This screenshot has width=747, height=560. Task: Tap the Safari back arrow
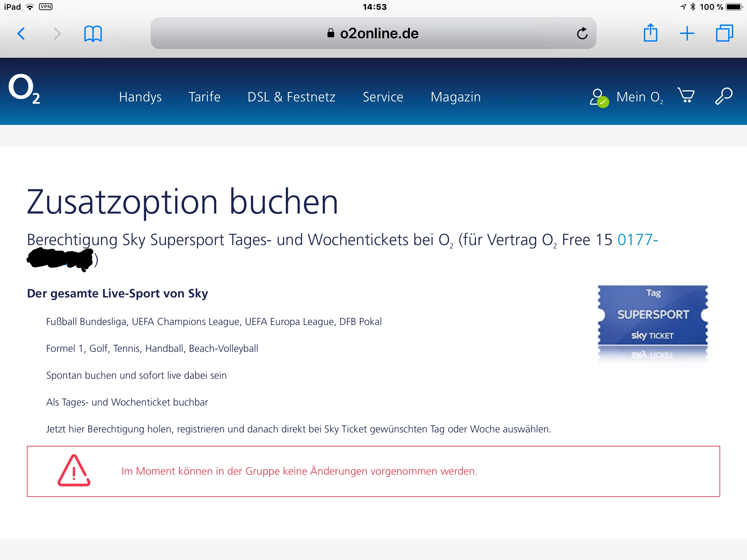click(21, 34)
